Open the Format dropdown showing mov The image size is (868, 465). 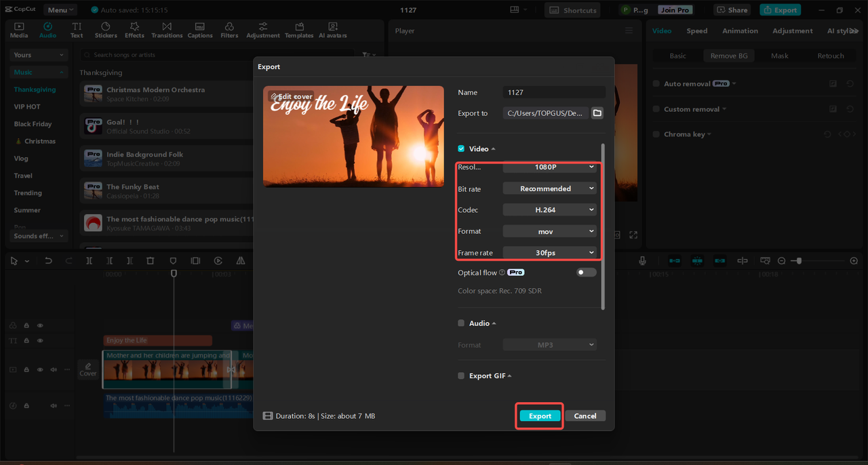click(549, 231)
